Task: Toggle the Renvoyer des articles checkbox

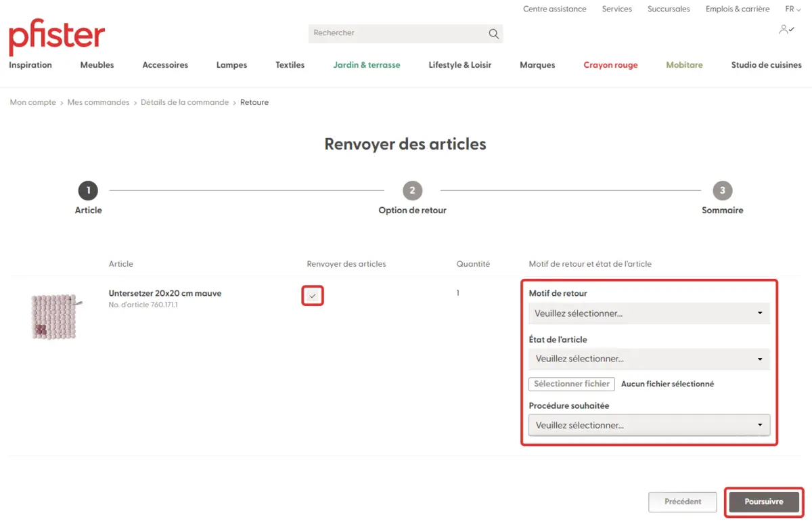Action: (313, 296)
